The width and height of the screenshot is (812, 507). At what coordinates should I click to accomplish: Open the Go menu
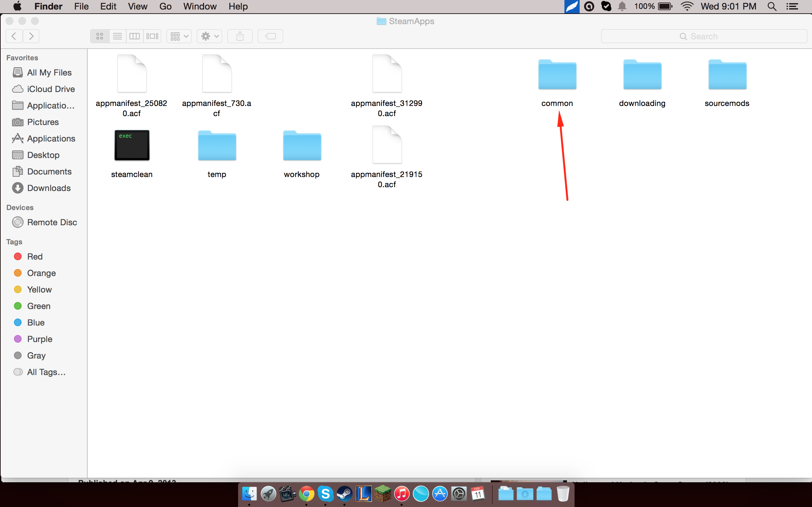click(165, 6)
